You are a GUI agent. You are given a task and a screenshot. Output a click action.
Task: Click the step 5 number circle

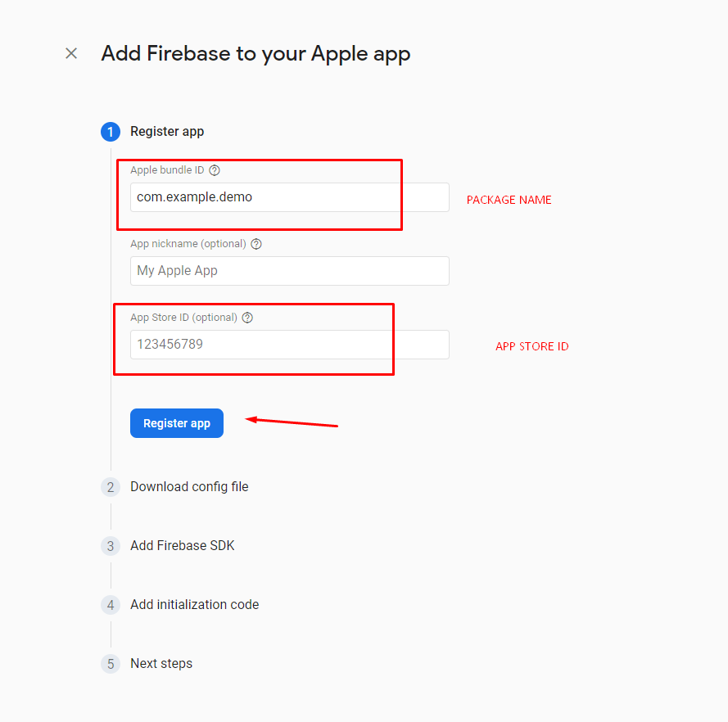(111, 664)
